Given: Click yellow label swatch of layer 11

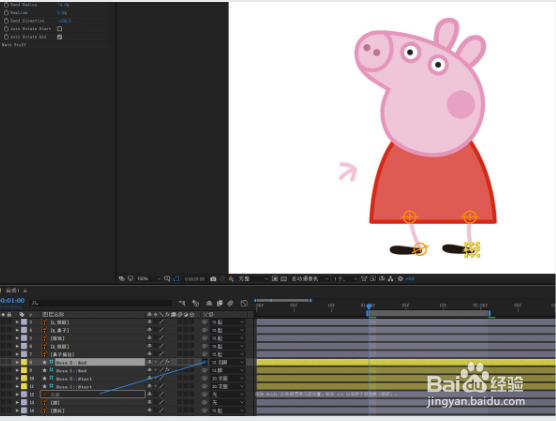Looking at the screenshot, I should (x=24, y=386).
